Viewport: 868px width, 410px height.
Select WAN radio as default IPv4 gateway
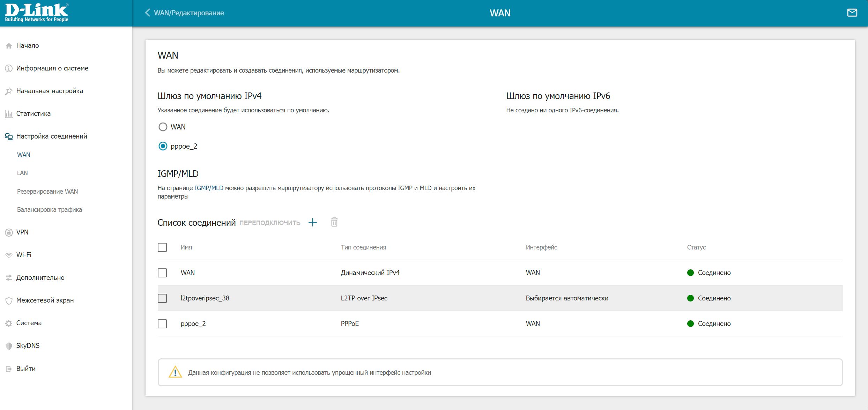coord(163,127)
